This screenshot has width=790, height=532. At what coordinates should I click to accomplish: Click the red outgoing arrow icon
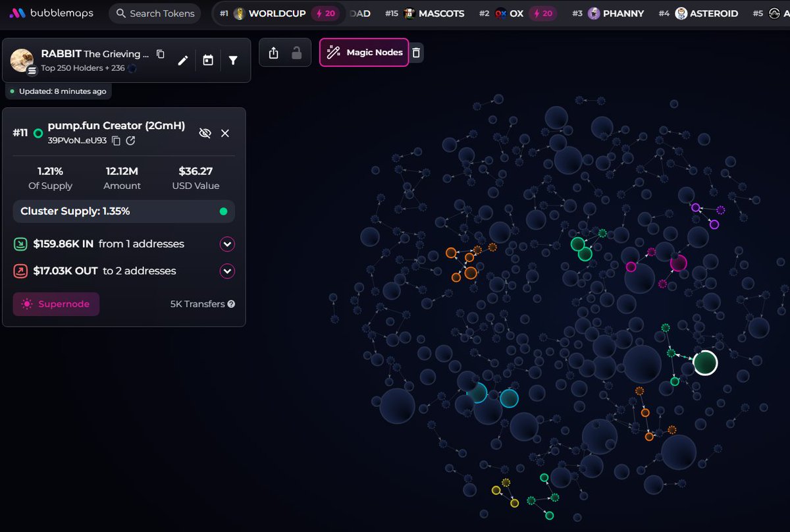click(x=20, y=271)
